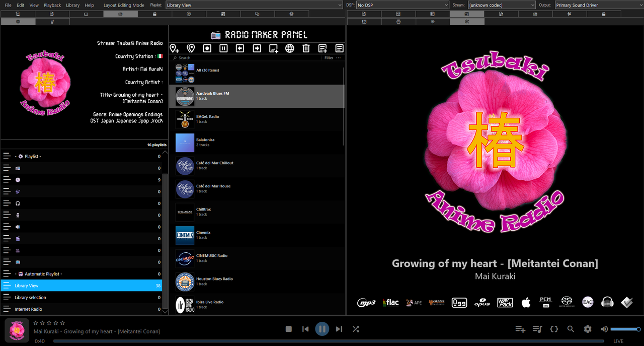Toggle shuffle playback mode
Image resolution: width=644 pixels, height=346 pixels.
[356, 329]
